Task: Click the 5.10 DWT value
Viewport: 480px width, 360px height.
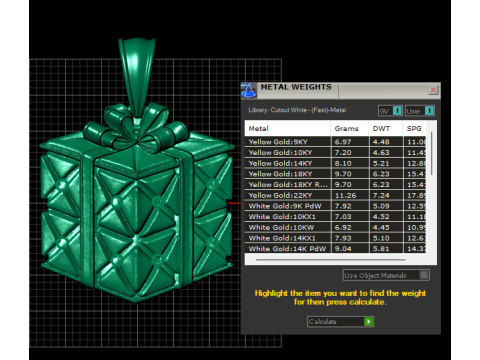Action: click(x=381, y=238)
